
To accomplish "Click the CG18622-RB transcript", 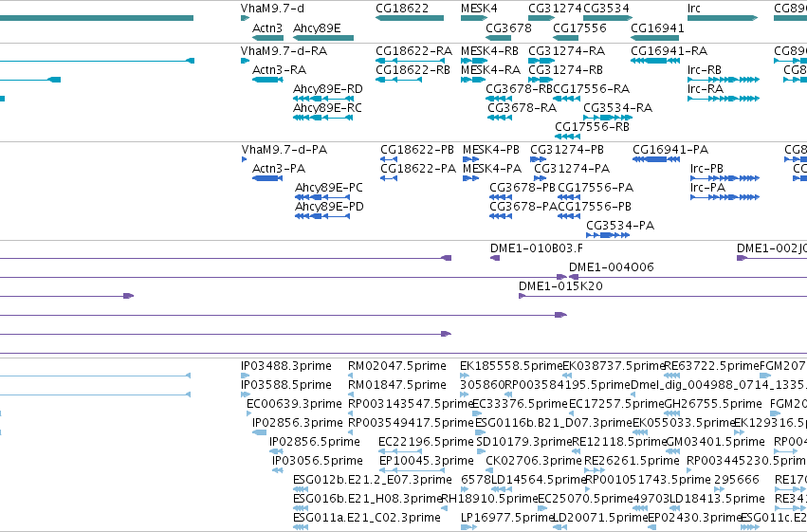I will coord(399,80).
